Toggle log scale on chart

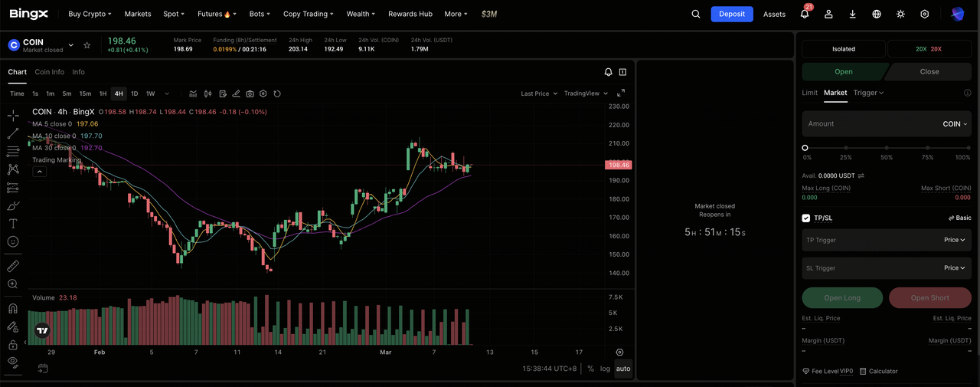[605, 369]
